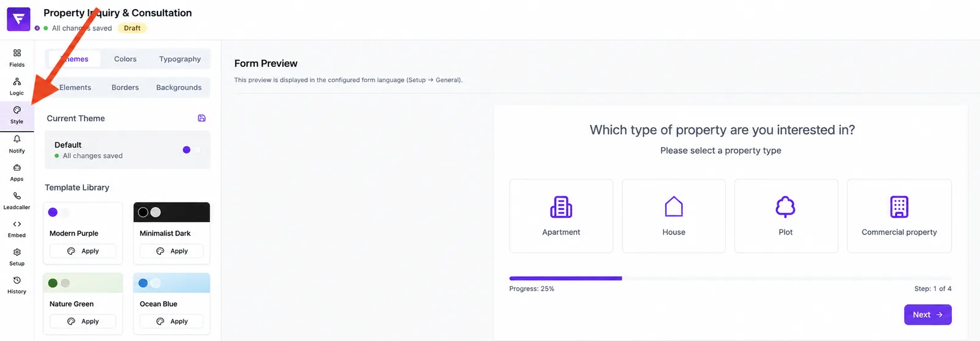
Task: Switch to the Backgrounds tab
Action: [x=179, y=88]
